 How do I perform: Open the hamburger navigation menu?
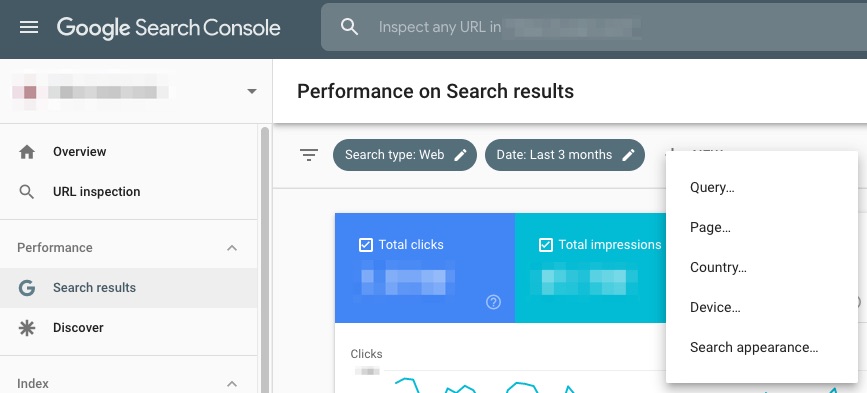coord(29,27)
